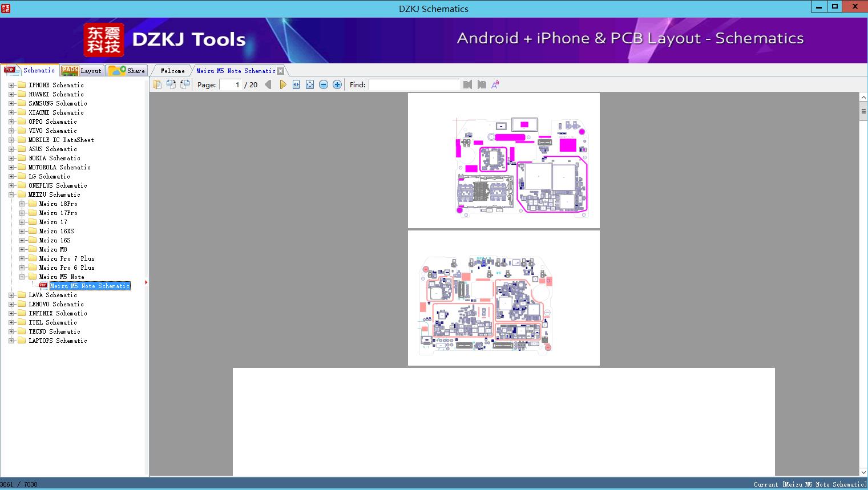Image resolution: width=868 pixels, height=490 pixels.
Task: Click the find previous match icon
Action: click(x=468, y=84)
